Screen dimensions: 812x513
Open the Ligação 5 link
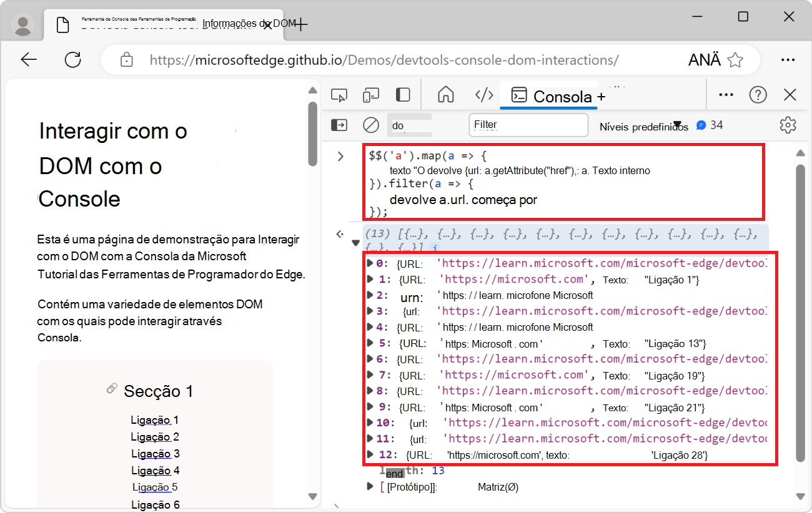coord(156,487)
